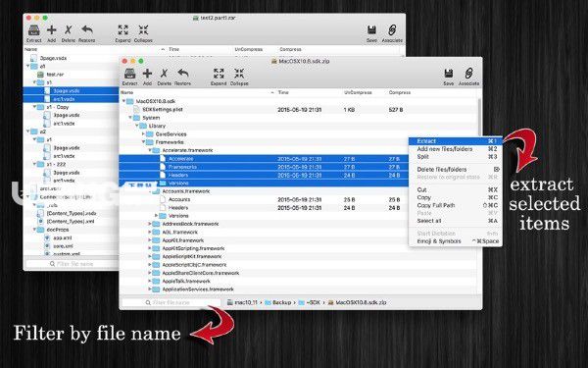The width and height of the screenshot is (588, 368).
Task: Click Save icon in test2.part1.rar window
Action: pos(371,29)
